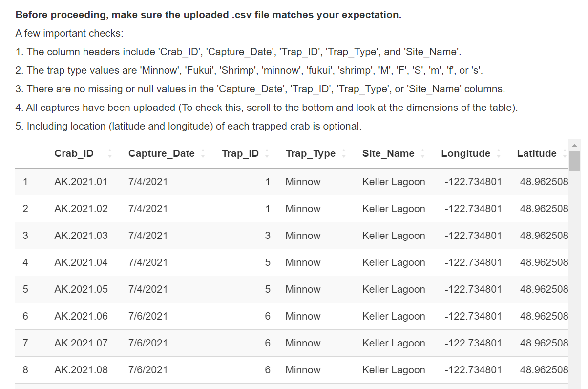Select the longitude value for AK.2021.02
The height and width of the screenshot is (389, 588).
tap(473, 209)
